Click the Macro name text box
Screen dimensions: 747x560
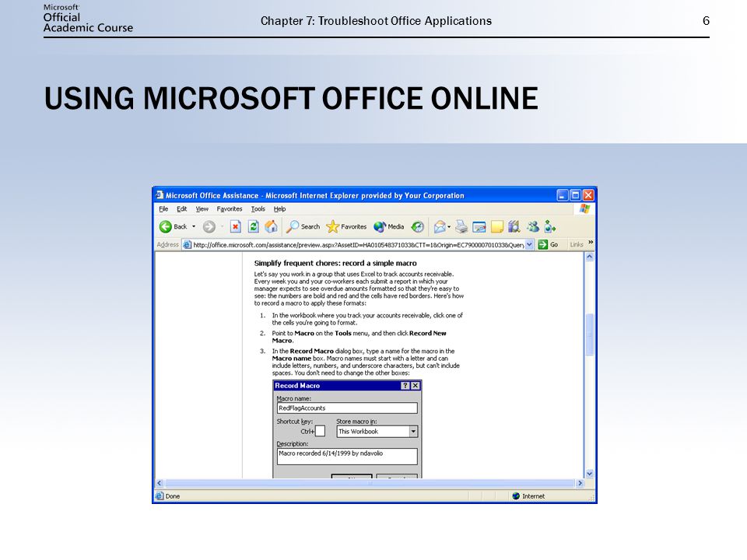[347, 408]
